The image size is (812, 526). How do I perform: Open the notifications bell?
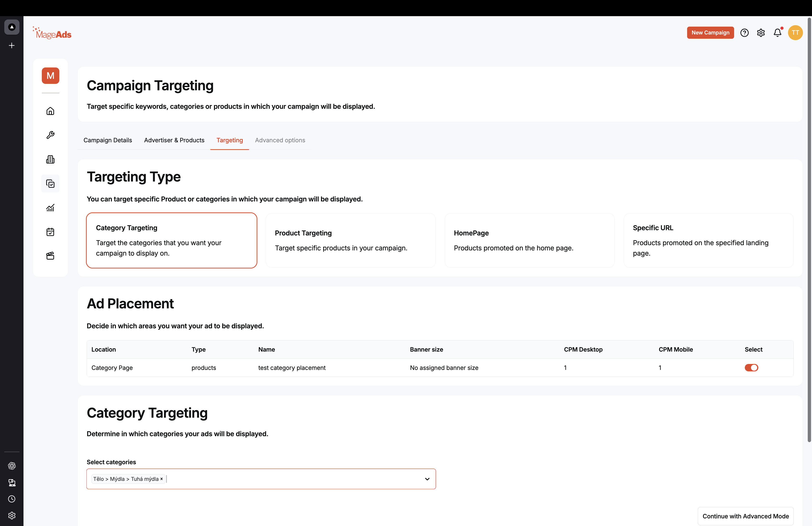coord(778,33)
